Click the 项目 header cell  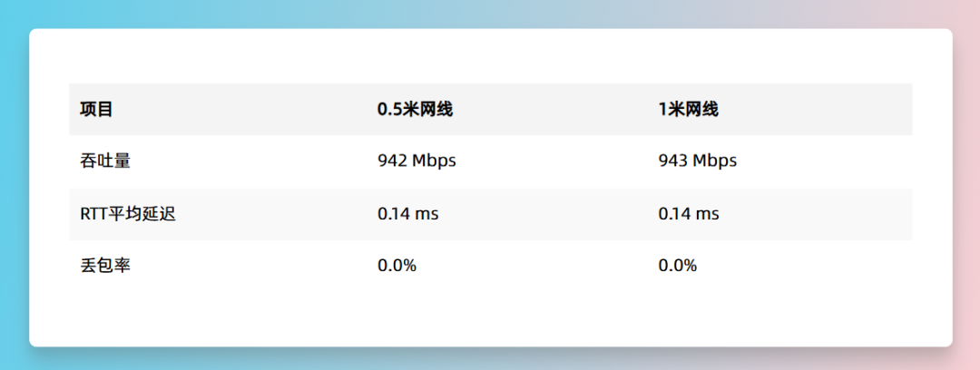click(x=96, y=110)
